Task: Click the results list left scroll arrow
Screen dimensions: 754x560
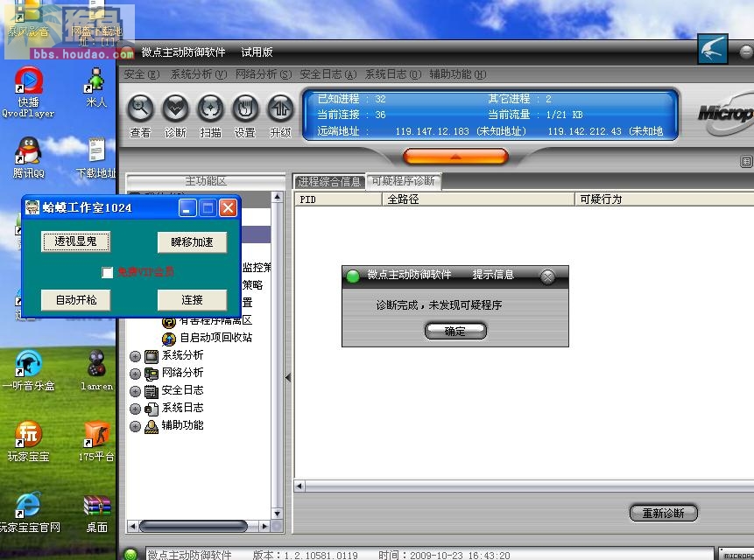Action: 299,486
